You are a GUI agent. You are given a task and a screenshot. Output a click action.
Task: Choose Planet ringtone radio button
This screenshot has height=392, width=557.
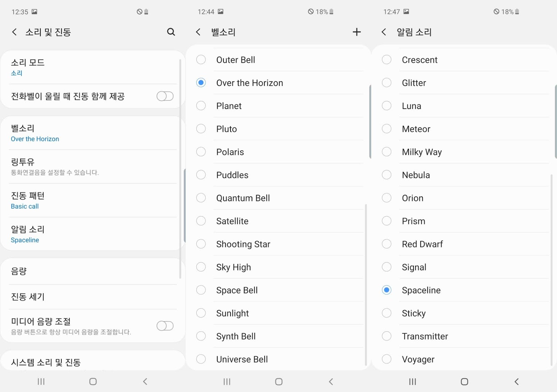tap(201, 105)
